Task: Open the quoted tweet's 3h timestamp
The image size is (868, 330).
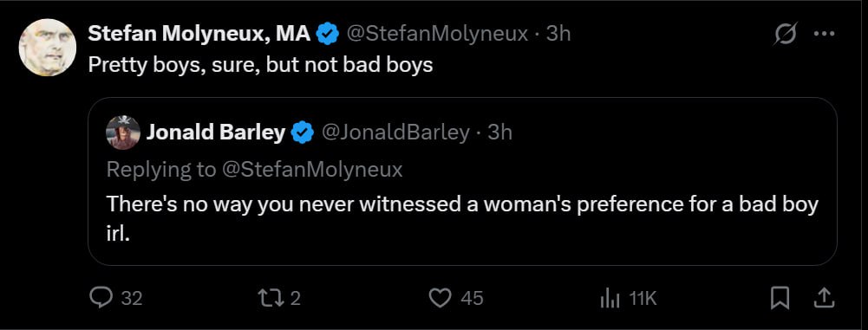Action: pyautogui.click(x=499, y=133)
